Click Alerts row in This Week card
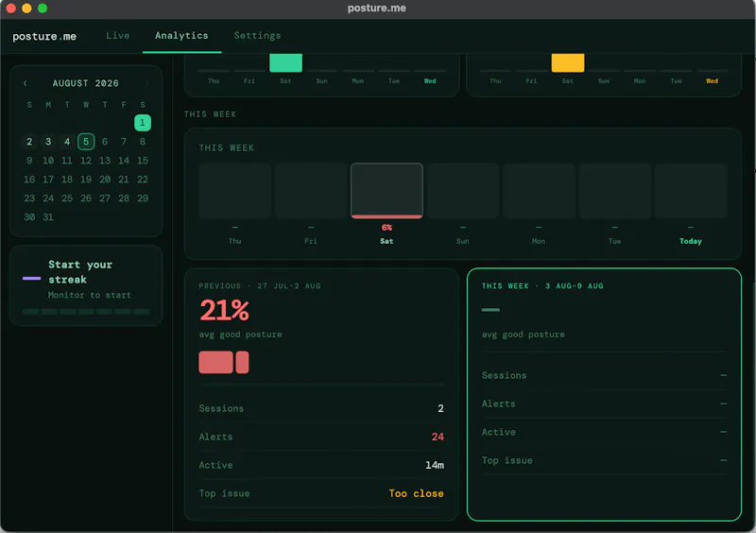 (604, 404)
